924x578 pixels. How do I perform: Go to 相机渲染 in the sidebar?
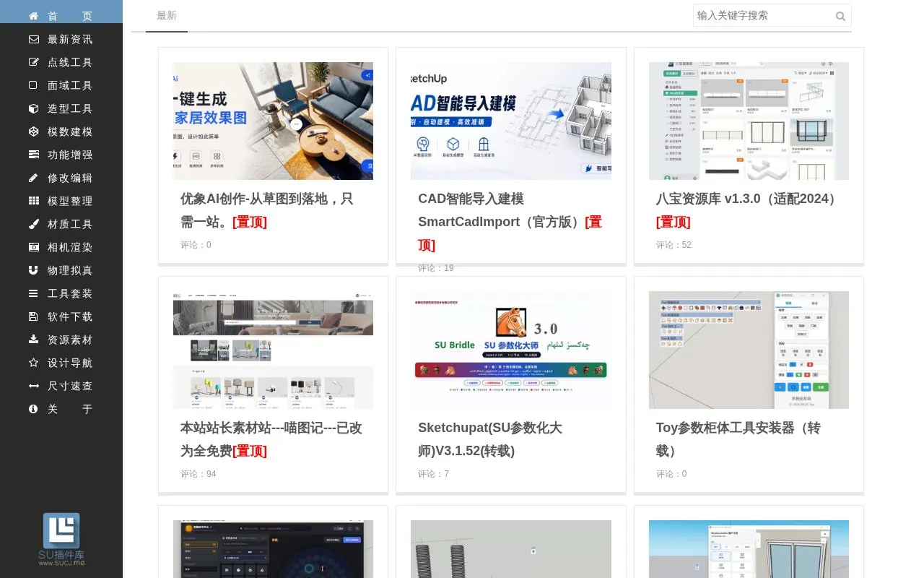[61, 247]
